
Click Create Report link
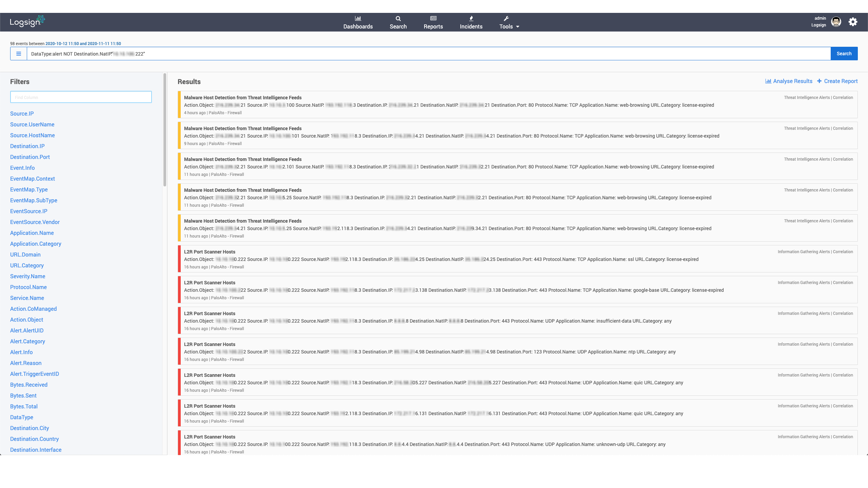pyautogui.click(x=837, y=81)
